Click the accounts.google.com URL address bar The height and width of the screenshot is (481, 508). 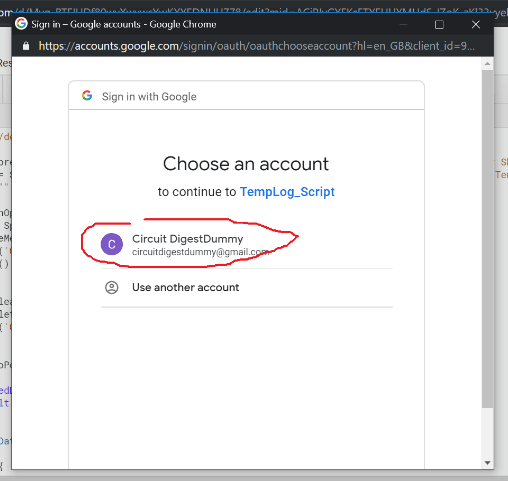tap(256, 46)
